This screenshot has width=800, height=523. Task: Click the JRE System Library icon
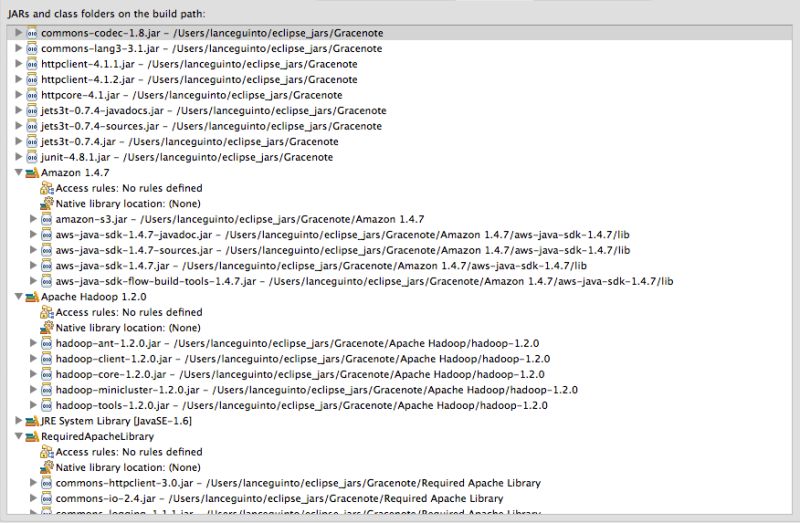[x=32, y=421]
